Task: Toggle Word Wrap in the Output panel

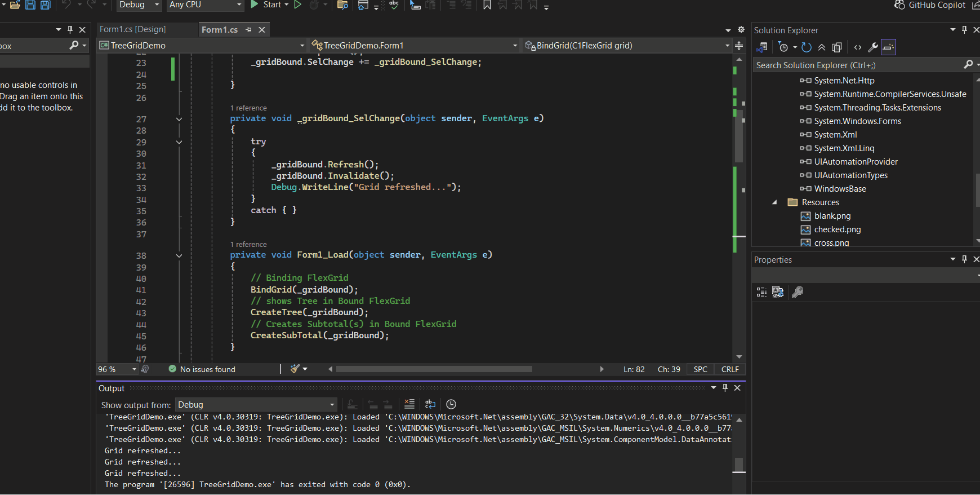Action: pos(430,404)
